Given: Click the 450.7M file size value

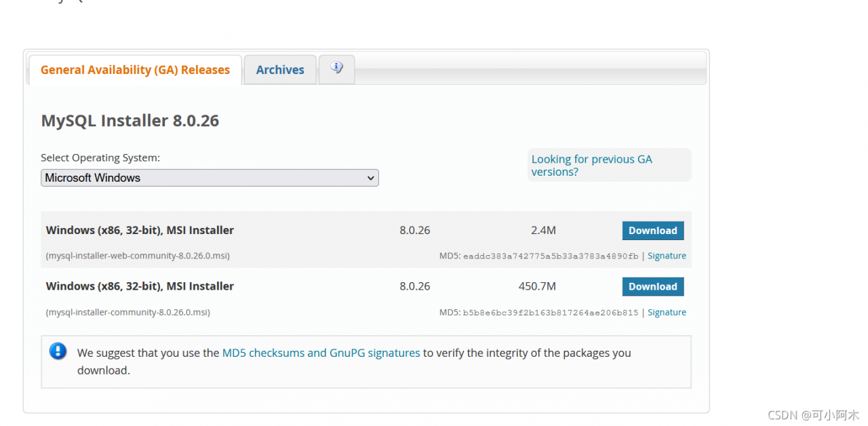Looking at the screenshot, I should tap(537, 286).
